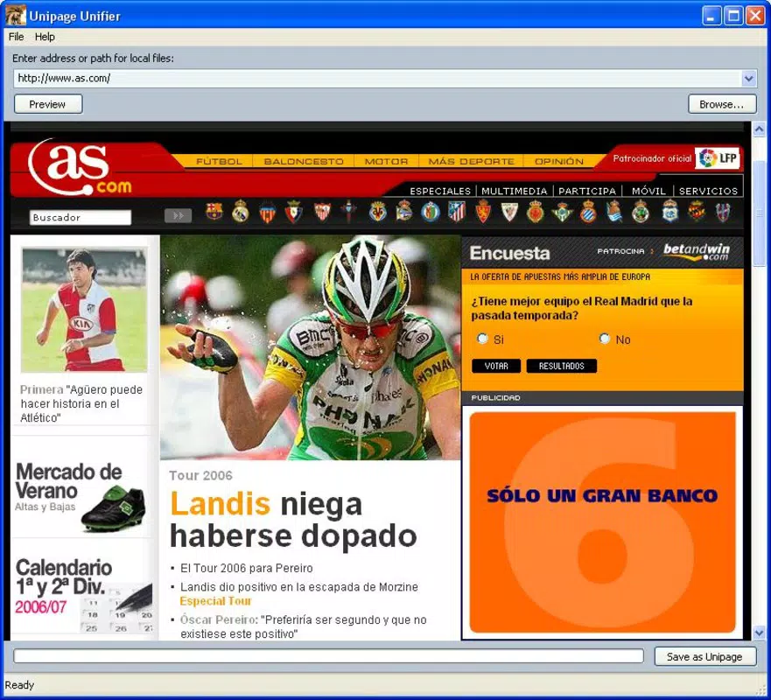
Task: Select the Athletic Bilbao crest
Action: point(509,212)
